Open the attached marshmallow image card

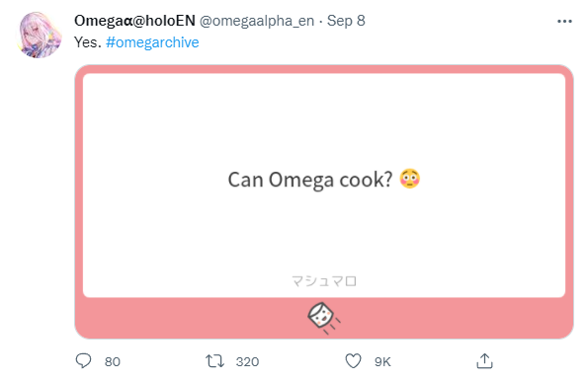[324, 202]
